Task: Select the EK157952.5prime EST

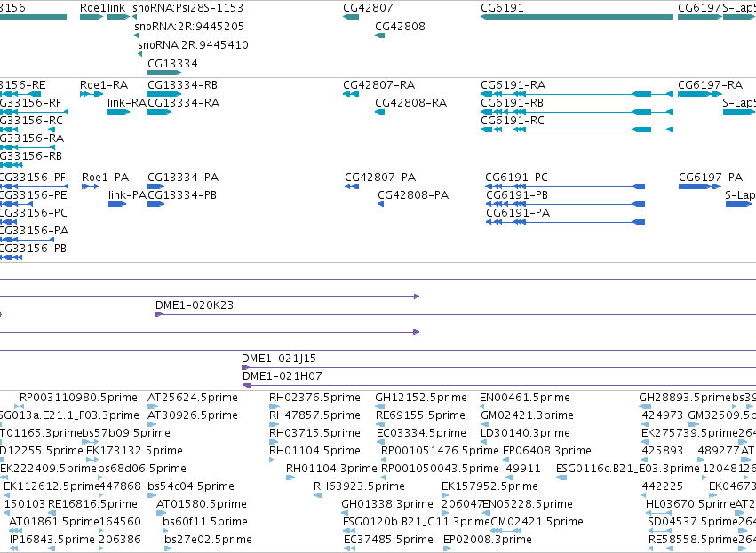Action: tap(444, 495)
